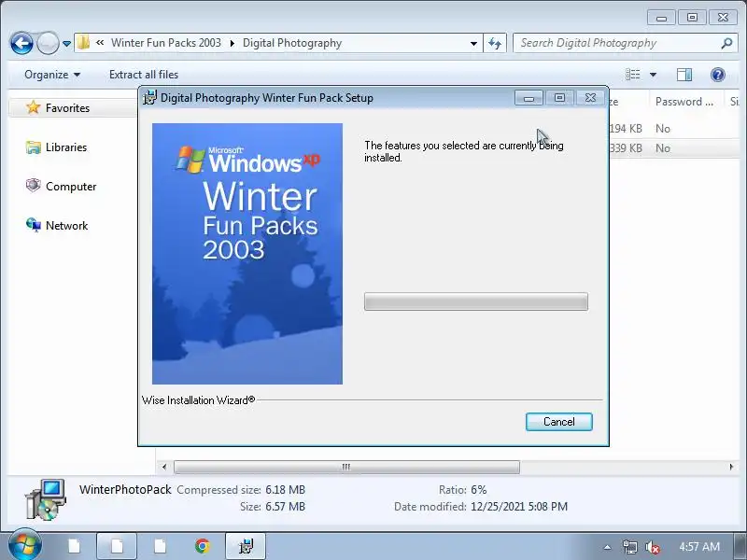
Task: Click first blank document taskbar icon
Action: click(x=74, y=546)
